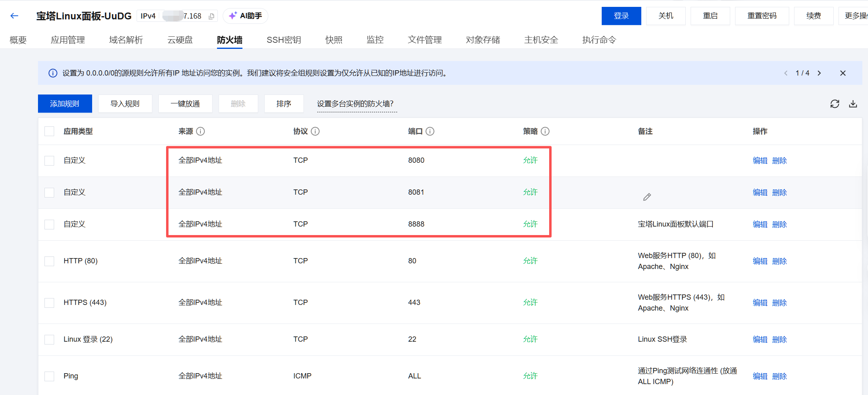Click 删除 for the port 8081 rule
This screenshot has height=395, width=868.
[780, 193]
